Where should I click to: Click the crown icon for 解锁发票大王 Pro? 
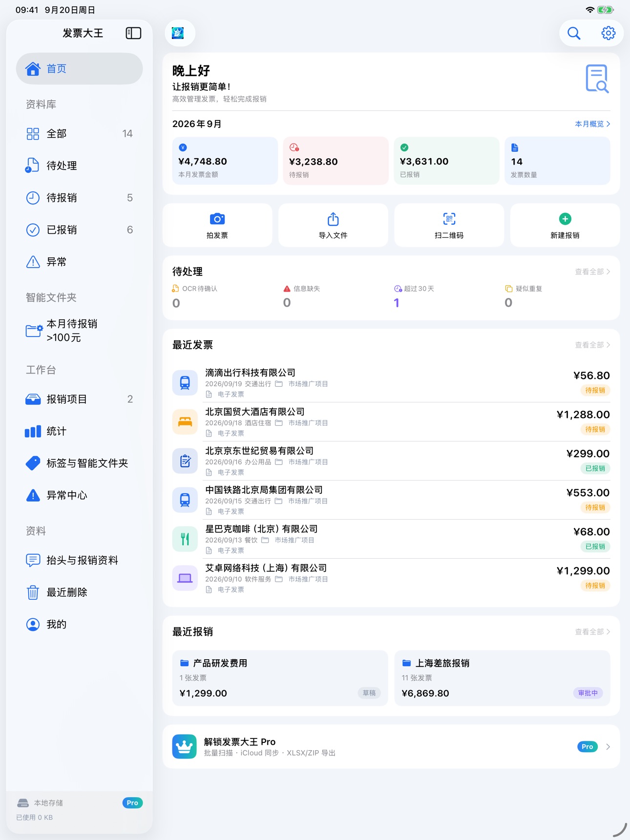click(185, 746)
